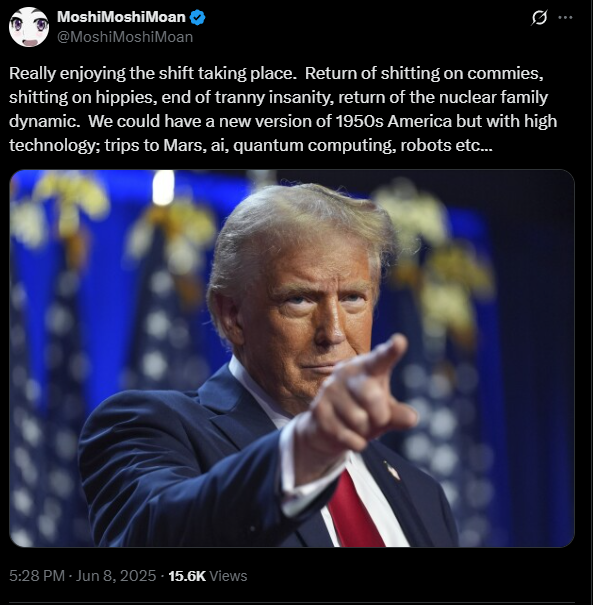Open the MoshiMoshiMoan display name link
593x605 pixels.
click(121, 17)
